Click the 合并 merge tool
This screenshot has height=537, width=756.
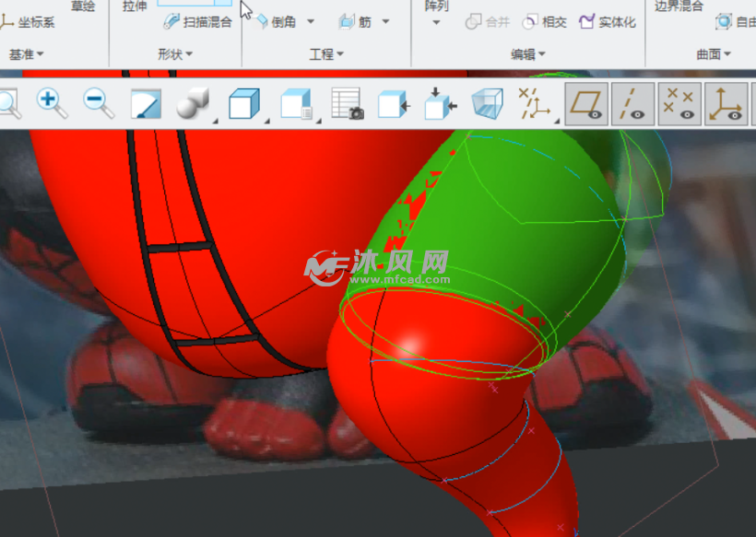click(x=488, y=22)
